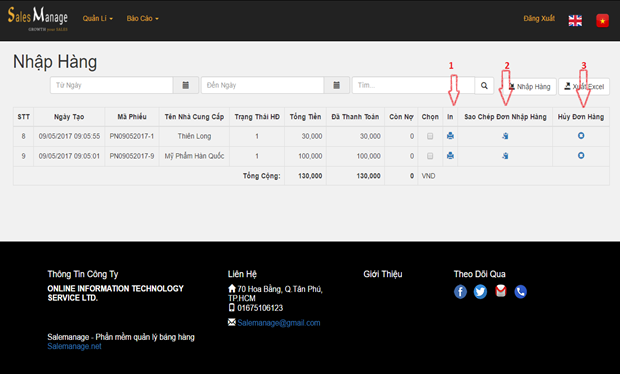Open the Gmail follow icon

coord(501,291)
